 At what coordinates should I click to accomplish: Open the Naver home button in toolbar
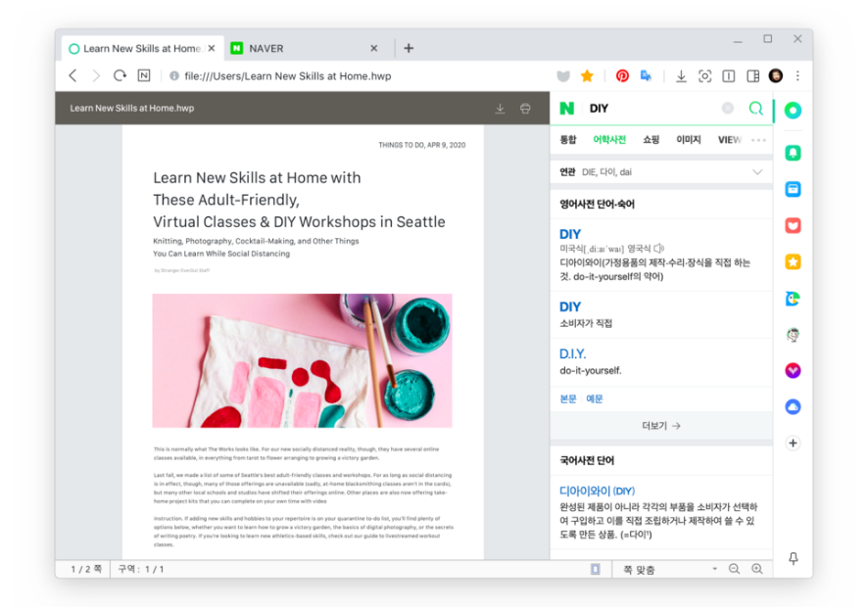(x=144, y=75)
